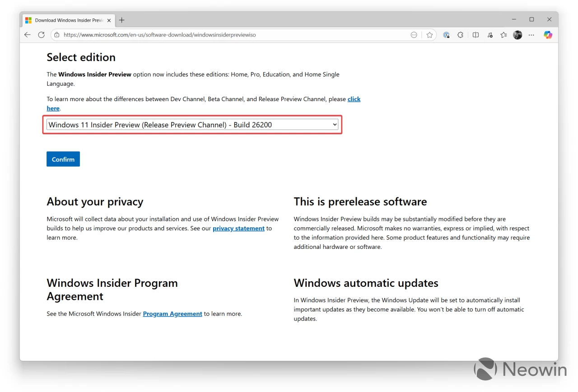View site information lock icon
Image resolution: width=578 pixels, height=392 pixels.
tap(56, 35)
